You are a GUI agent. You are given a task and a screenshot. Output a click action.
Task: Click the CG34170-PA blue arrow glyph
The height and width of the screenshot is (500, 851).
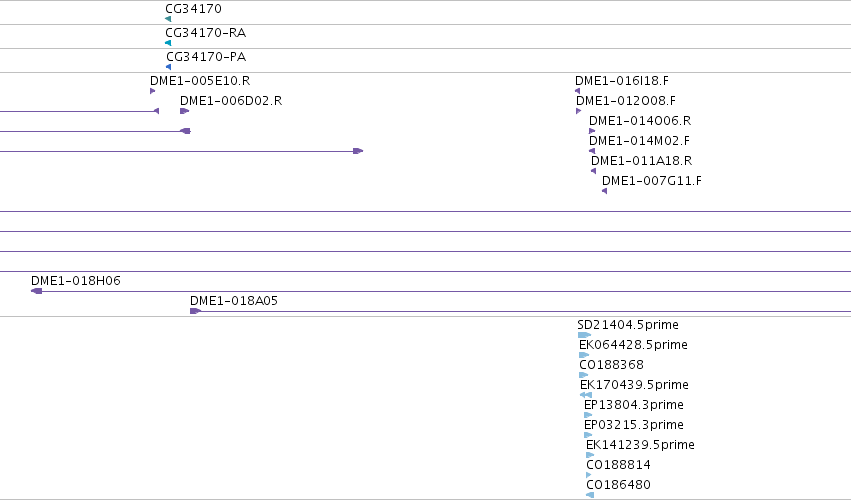coord(168,67)
